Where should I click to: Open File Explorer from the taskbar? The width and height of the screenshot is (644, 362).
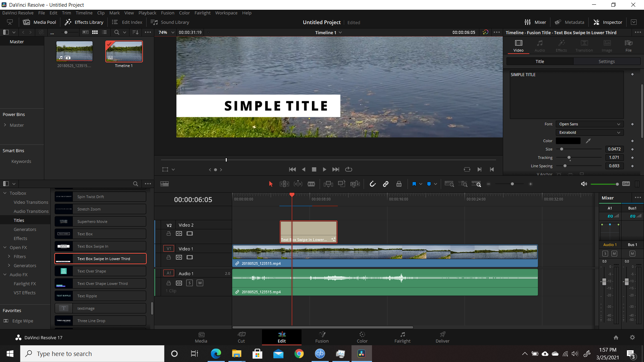click(x=236, y=354)
